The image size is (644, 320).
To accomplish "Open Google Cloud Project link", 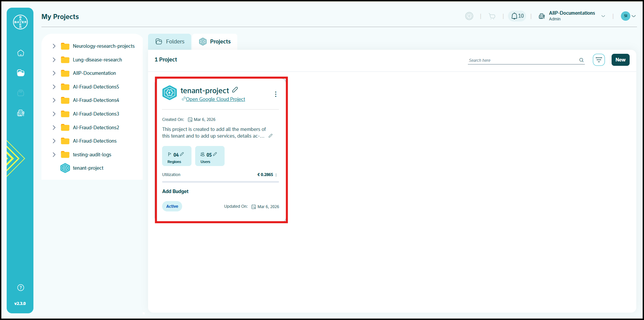I will click(215, 99).
